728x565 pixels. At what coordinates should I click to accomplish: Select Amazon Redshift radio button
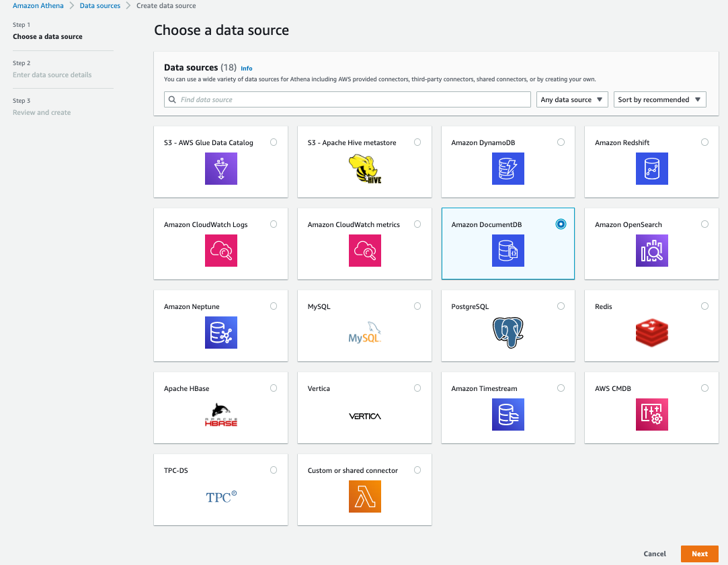704,142
